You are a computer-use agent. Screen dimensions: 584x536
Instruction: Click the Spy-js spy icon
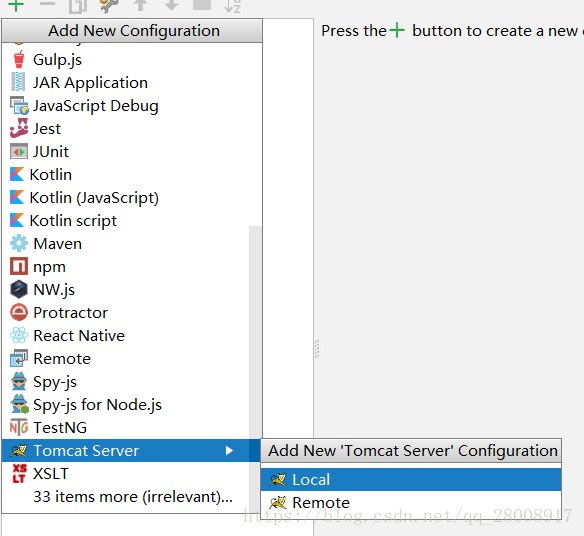[x=19, y=381]
